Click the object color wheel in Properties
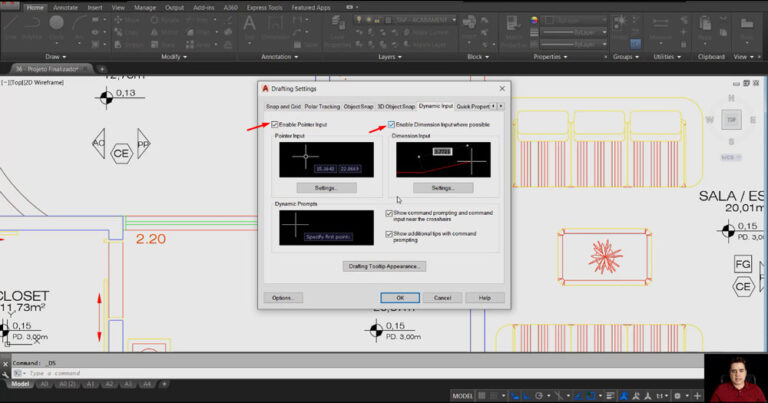Screen dimensions: 768x403 [x=534, y=20]
